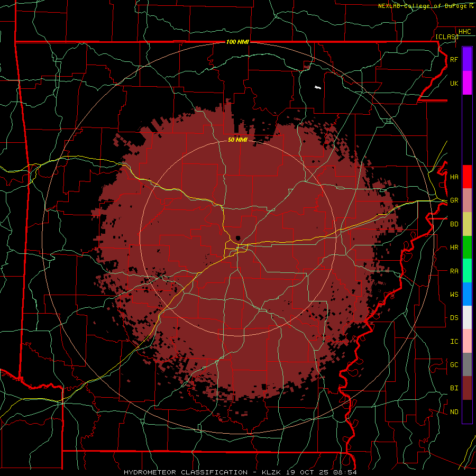Select the GR legend label

point(454,200)
